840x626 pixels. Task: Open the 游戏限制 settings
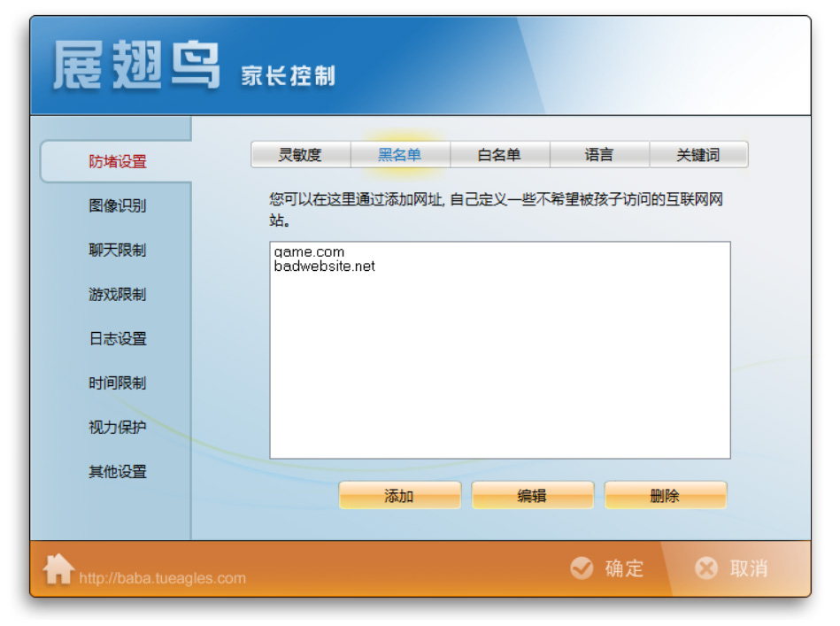click(117, 295)
